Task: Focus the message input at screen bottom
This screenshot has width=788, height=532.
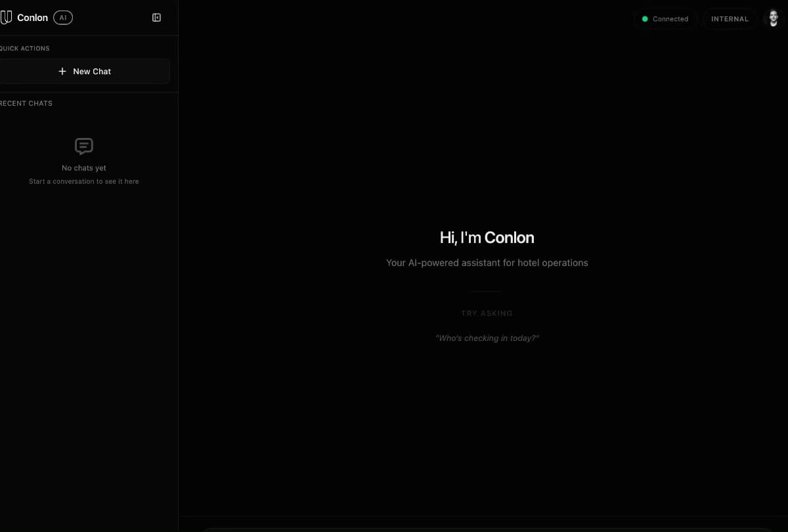Action: 487,529
